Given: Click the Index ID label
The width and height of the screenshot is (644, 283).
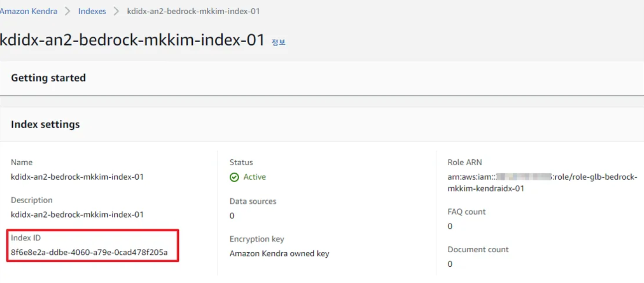Looking at the screenshot, I should (26, 238).
